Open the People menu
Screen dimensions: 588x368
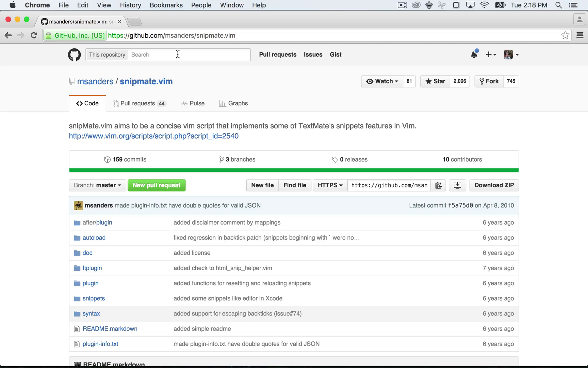pyautogui.click(x=201, y=5)
